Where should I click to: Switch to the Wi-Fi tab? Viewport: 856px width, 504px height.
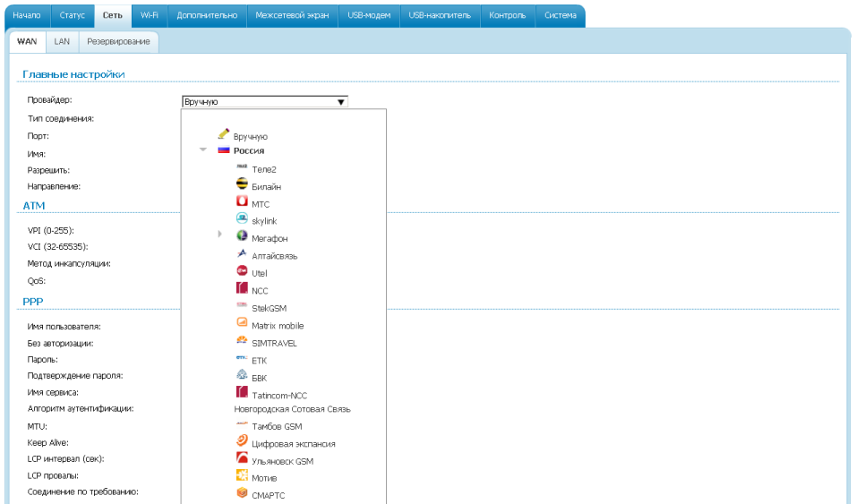coord(150,15)
